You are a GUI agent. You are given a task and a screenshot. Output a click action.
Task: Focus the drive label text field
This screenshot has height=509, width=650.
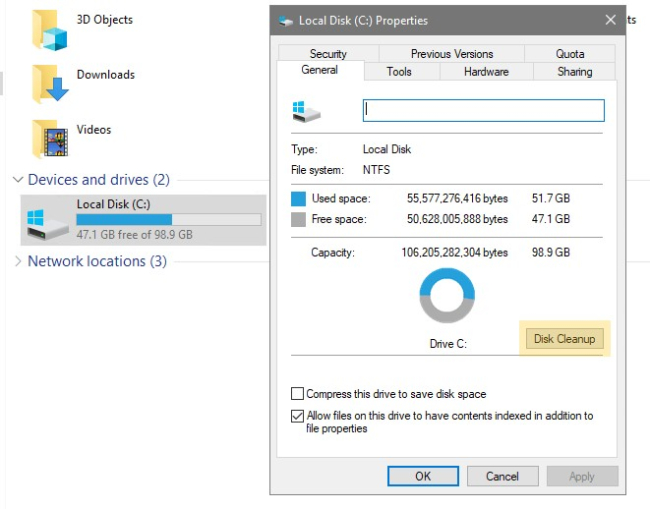click(x=483, y=110)
